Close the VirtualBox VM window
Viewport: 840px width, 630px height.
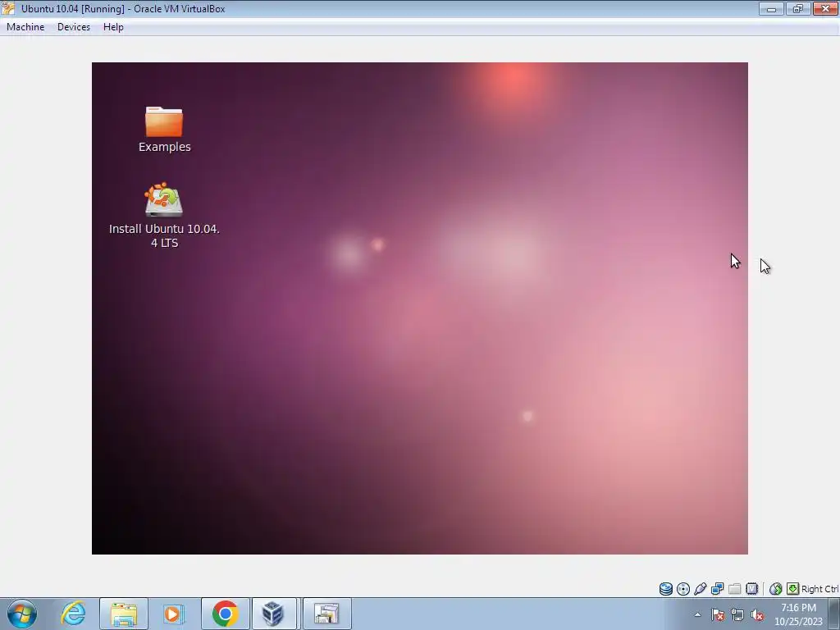point(825,8)
